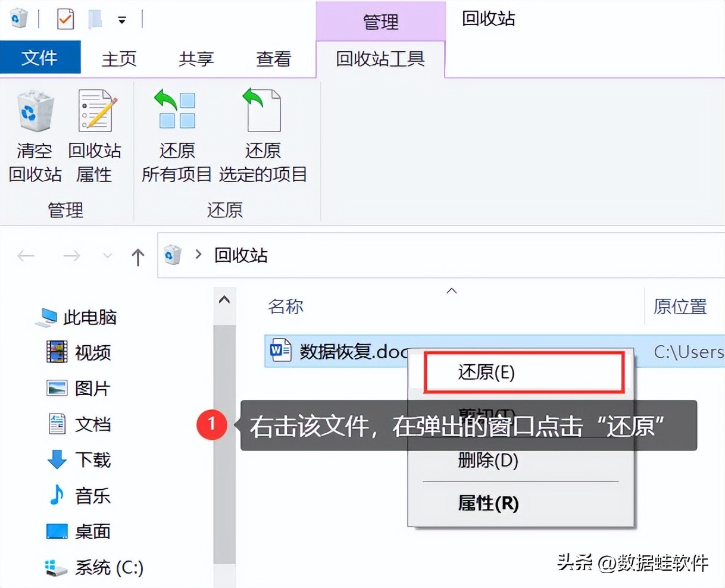Go forward with the forward arrow
The image size is (725, 588).
pyautogui.click(x=71, y=256)
